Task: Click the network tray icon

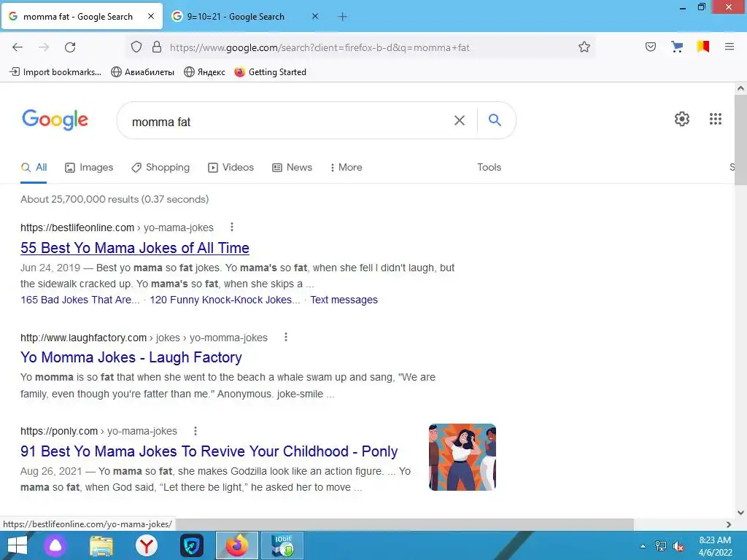Action: point(661,546)
